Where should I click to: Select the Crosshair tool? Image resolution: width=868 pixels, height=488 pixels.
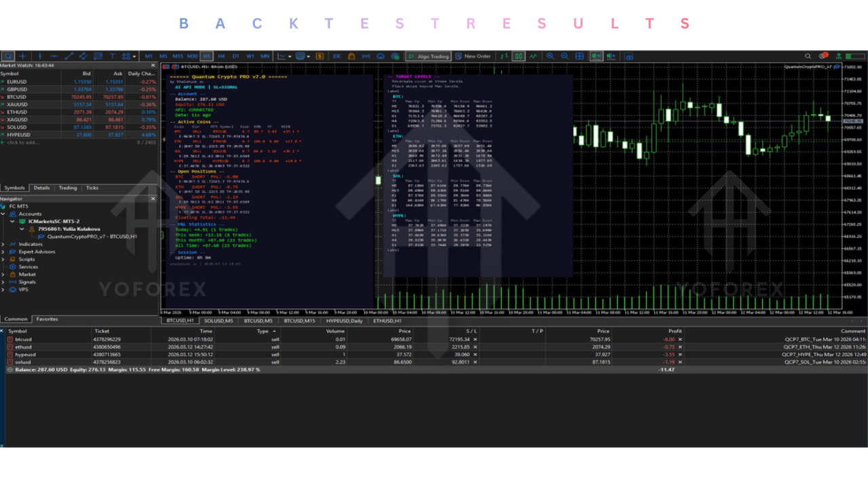click(x=22, y=56)
